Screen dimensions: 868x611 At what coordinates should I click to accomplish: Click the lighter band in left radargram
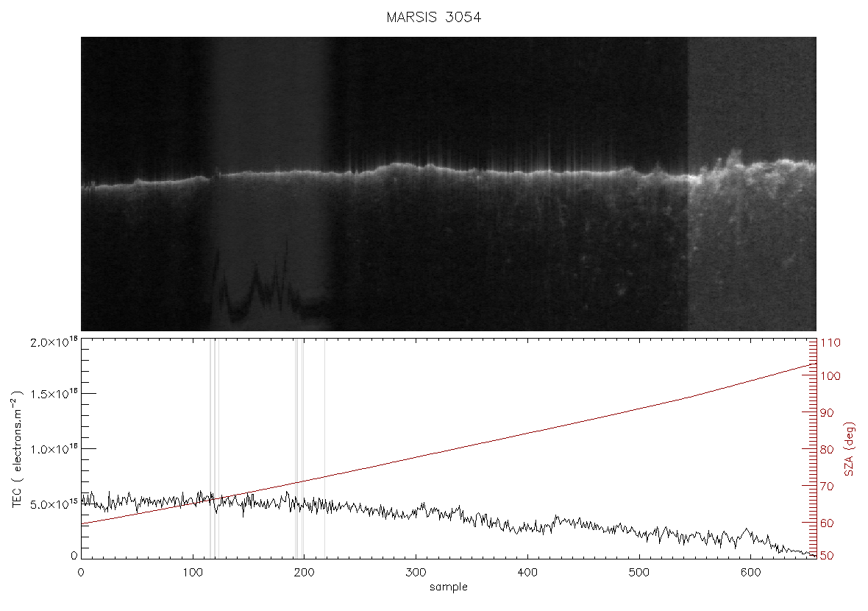point(271,184)
